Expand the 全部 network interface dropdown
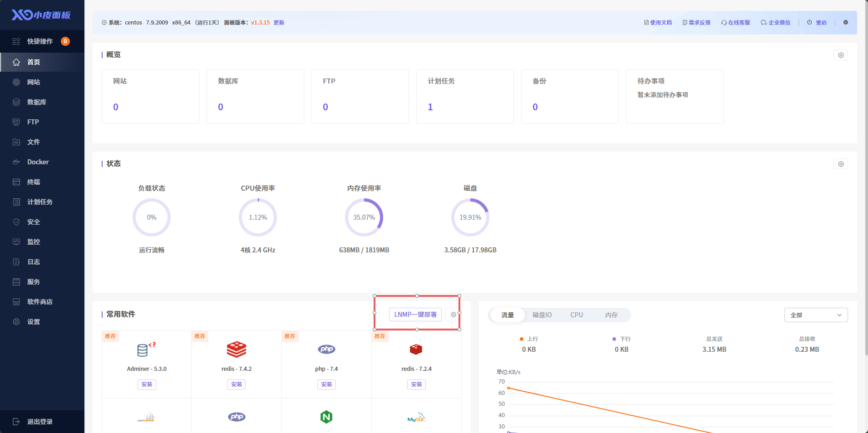The image size is (868, 433). pyautogui.click(x=816, y=315)
